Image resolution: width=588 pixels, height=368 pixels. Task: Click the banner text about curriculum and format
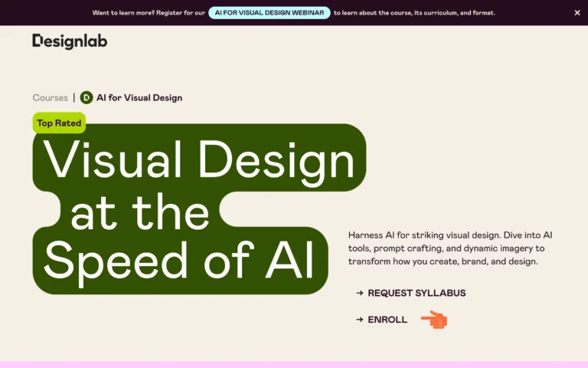(414, 13)
